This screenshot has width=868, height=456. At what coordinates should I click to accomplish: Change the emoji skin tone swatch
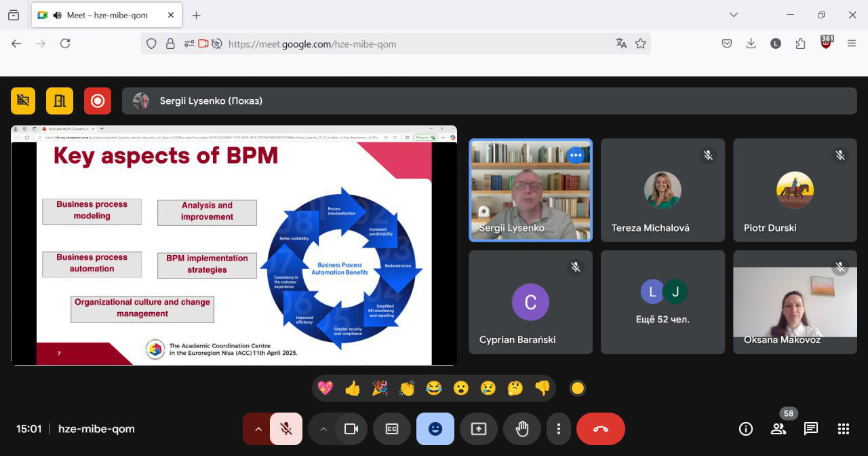[577, 388]
